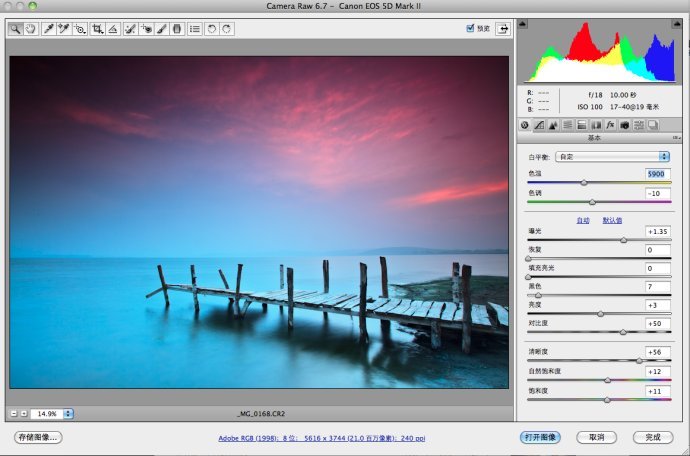This screenshot has width=690, height=456.
Task: Select the Color Sampler tool
Action: [x=64, y=29]
